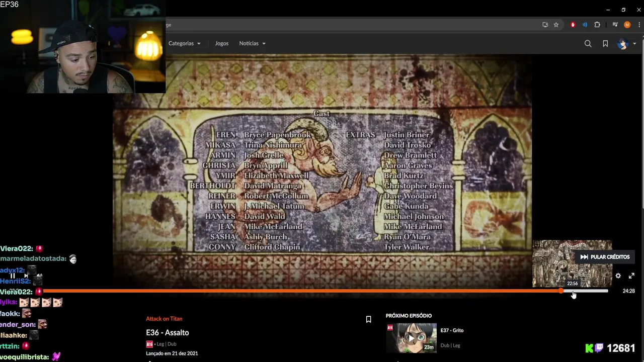Open the Attack on Titan series link
This screenshot has height=362, width=644.
click(x=164, y=319)
